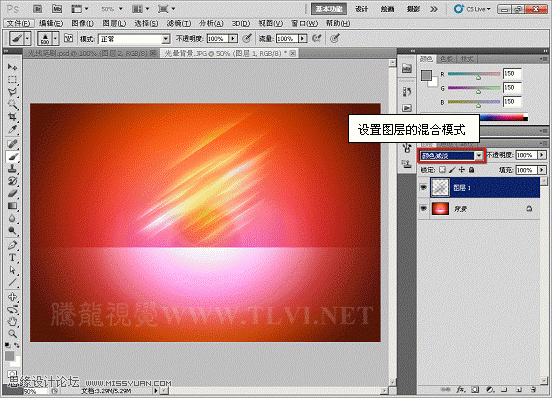This screenshot has width=552, height=398.
Task: Click the G value input field
Action: pos(512,88)
